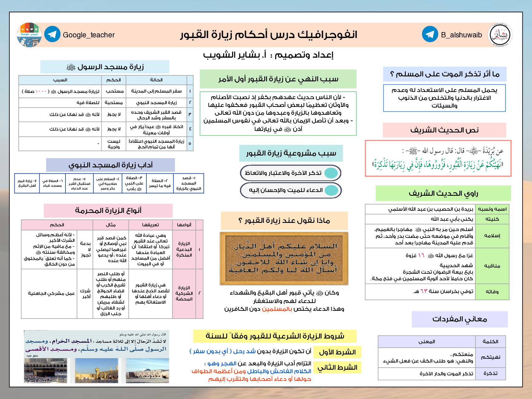Open the blue-domed mosque photo on the right

click(147, 370)
